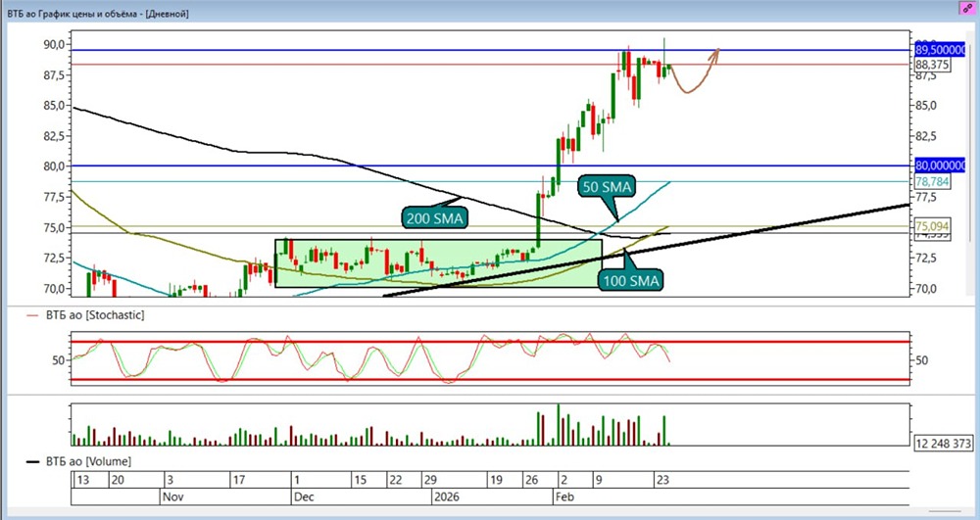This screenshot has width=980, height=520.
Task: Click the 2026 year marker on time axis
Action: tap(446, 496)
